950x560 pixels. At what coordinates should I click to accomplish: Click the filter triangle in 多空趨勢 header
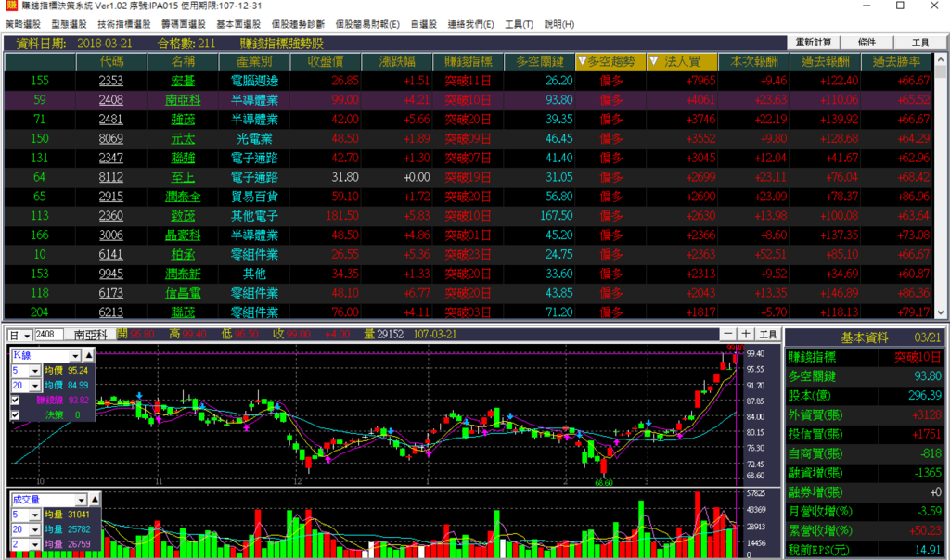583,61
